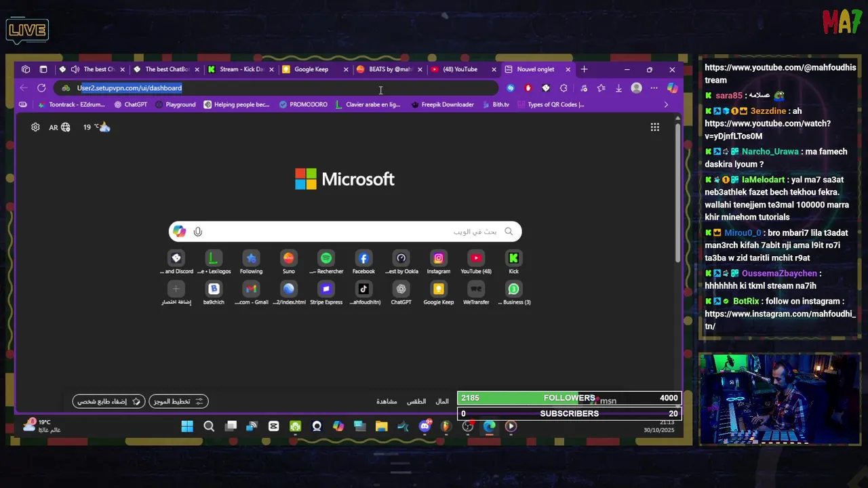868x488 pixels.
Task: Open the new tab page settings gear
Action: (x=35, y=127)
